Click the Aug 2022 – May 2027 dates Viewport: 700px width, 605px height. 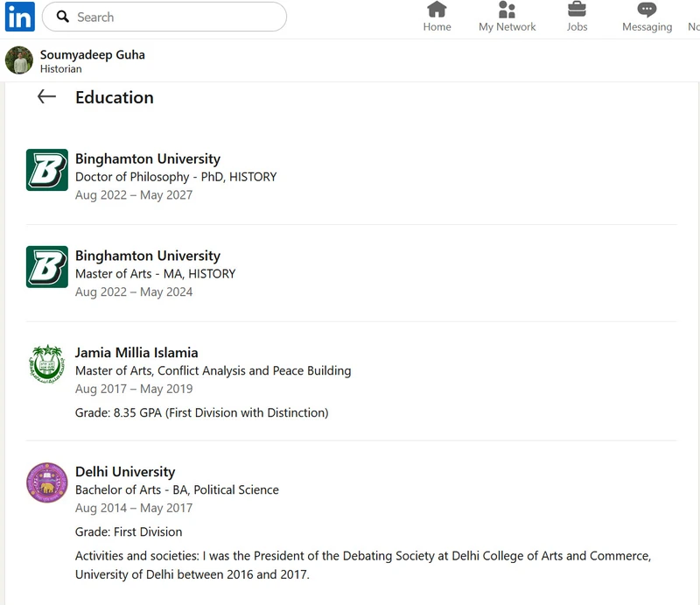(x=134, y=195)
